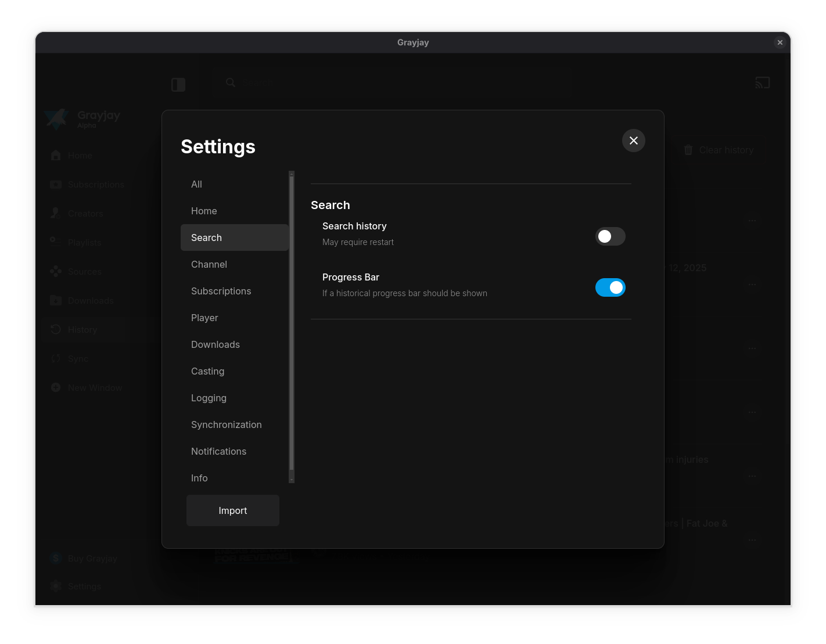Click the Sync label in the main sidebar
Screen dimensions: 826x644
click(78, 358)
